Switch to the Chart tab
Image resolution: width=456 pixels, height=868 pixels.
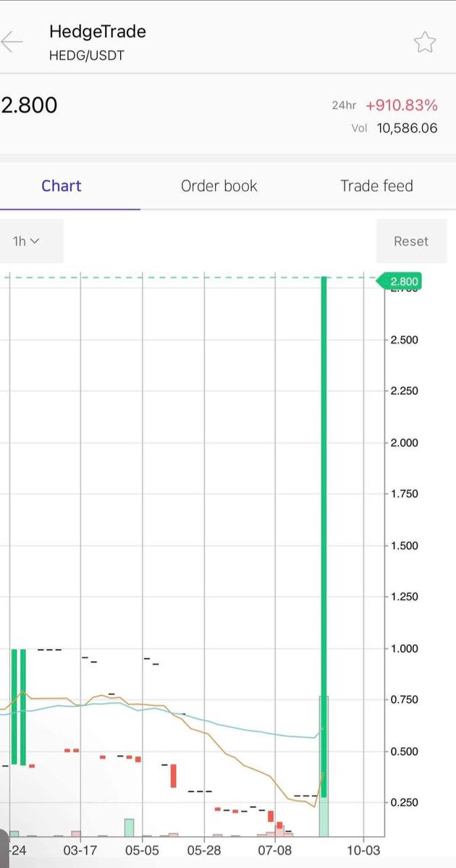coord(62,186)
